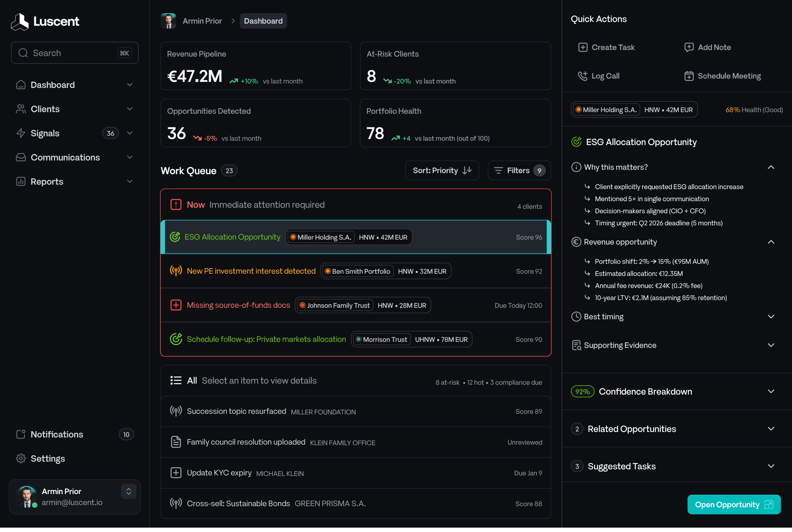Select the Dashboard breadcrumb tab

[263, 21]
